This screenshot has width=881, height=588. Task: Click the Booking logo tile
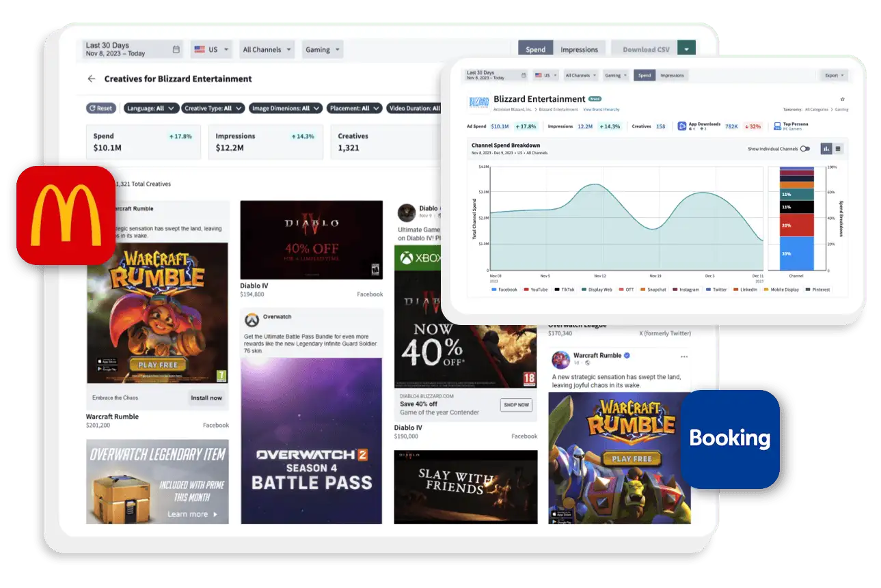(730, 438)
